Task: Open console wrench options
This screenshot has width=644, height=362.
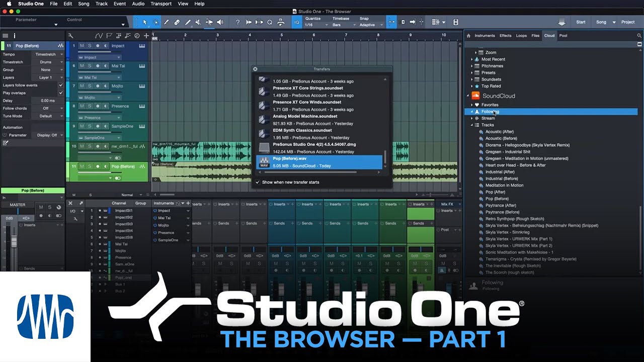Action: tap(75, 219)
